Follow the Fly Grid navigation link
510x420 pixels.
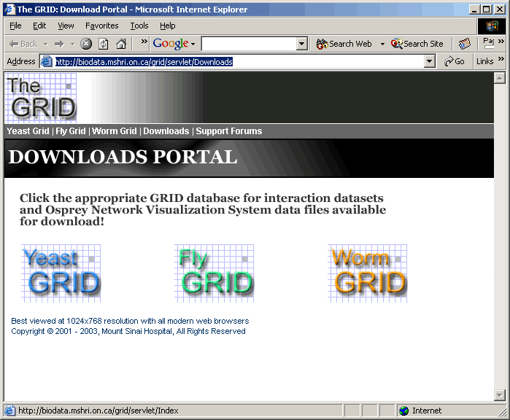tap(71, 131)
